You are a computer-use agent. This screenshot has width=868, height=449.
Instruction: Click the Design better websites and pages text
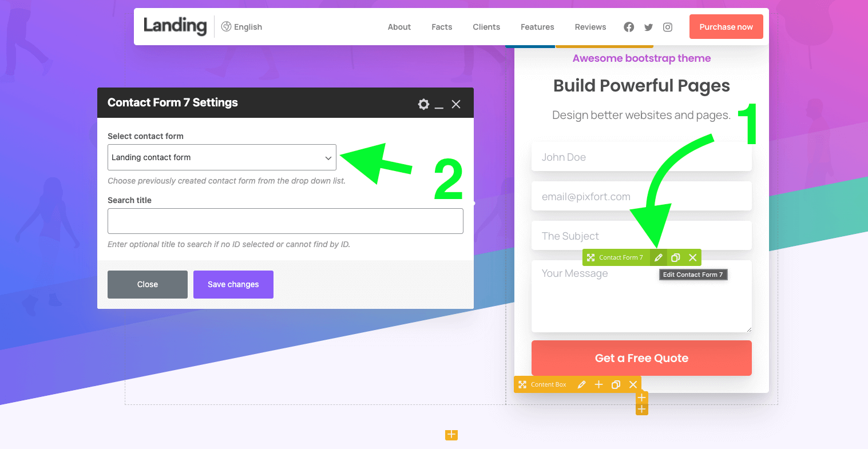(641, 115)
